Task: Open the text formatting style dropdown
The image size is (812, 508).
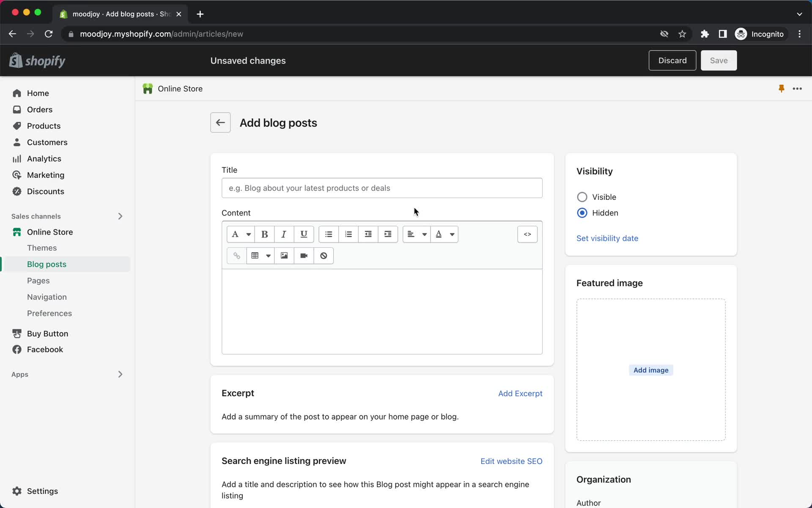Action: click(x=241, y=234)
